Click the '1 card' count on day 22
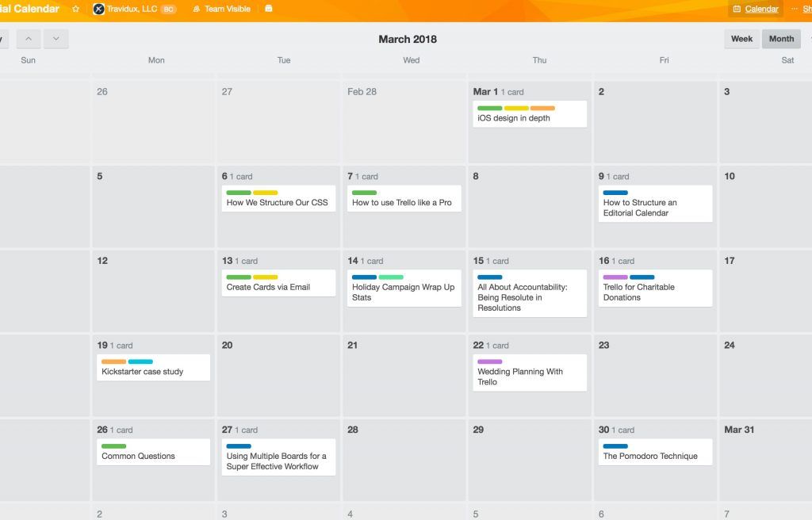The height and width of the screenshot is (520, 812). coord(497,346)
